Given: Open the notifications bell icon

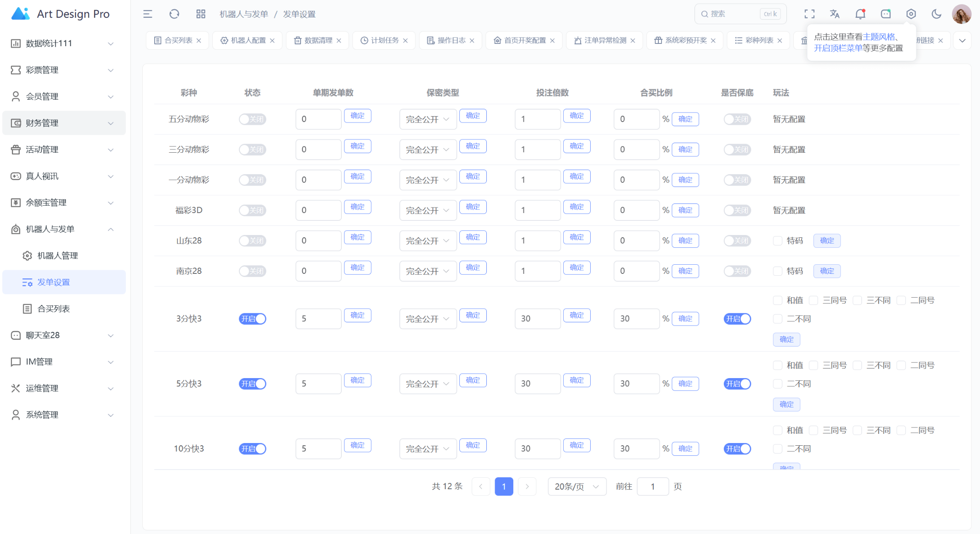Looking at the screenshot, I should click(860, 14).
